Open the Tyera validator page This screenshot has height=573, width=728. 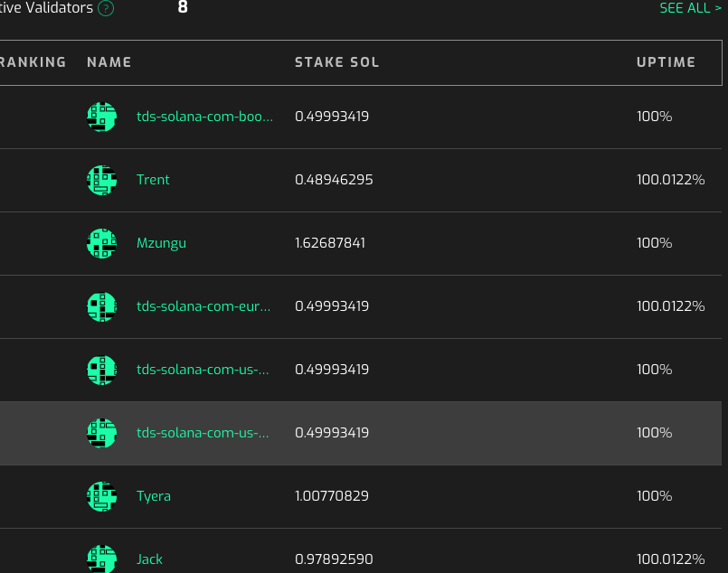153,496
